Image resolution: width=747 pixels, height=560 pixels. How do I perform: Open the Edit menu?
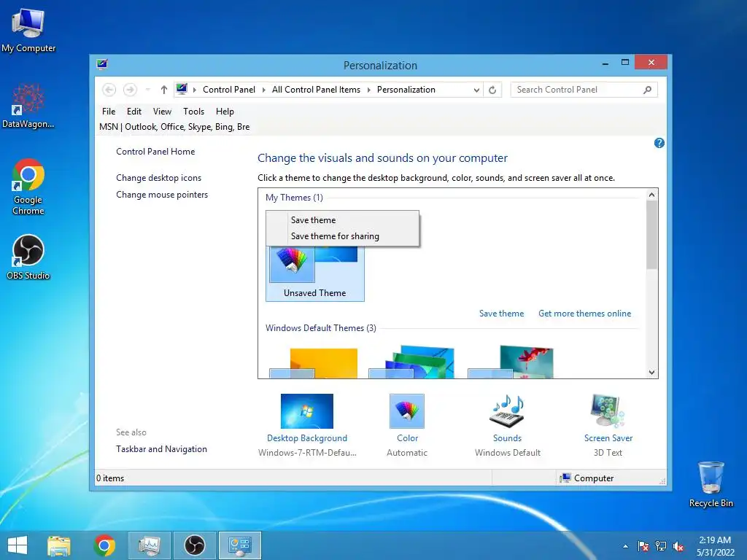pos(134,112)
